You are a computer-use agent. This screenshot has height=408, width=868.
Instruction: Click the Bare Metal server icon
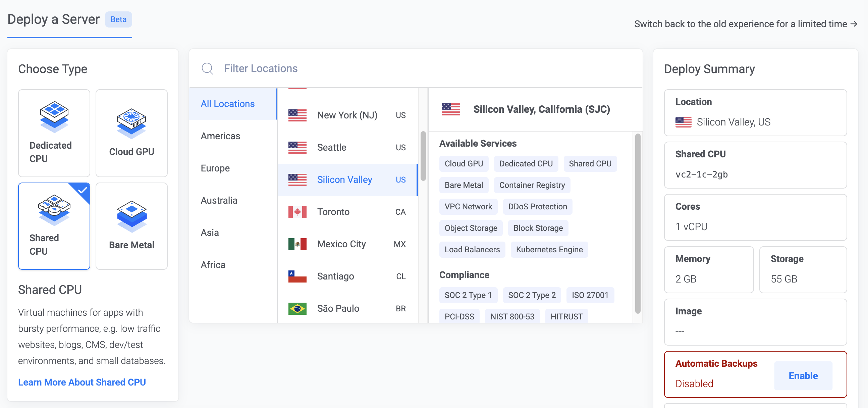click(131, 216)
